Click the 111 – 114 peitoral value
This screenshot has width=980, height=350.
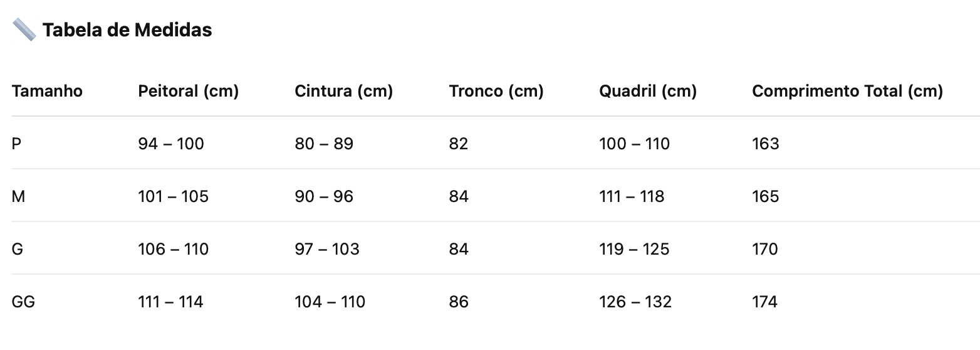[x=170, y=302]
